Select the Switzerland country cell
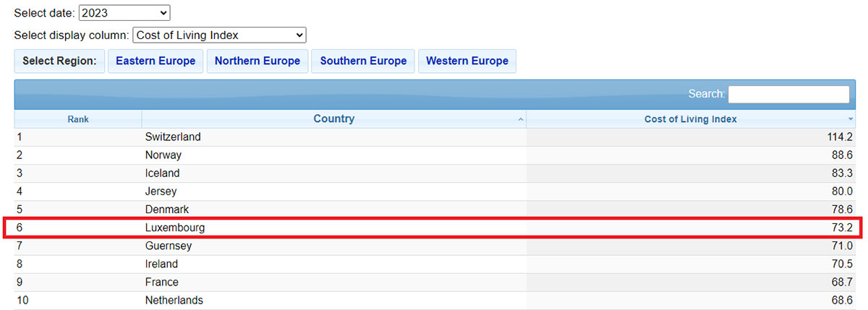Screen dimensions: 868x310 coord(334,137)
